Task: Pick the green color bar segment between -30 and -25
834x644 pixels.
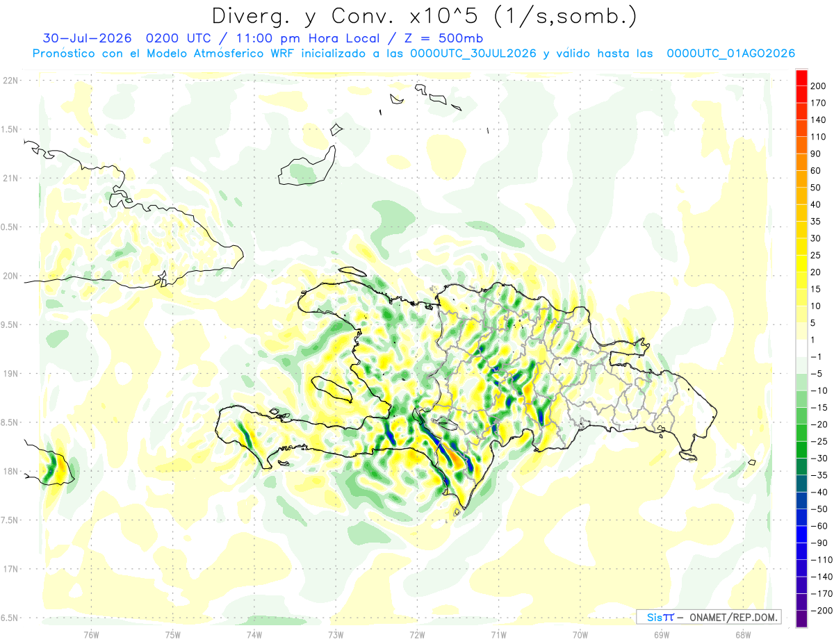Action: (x=801, y=449)
